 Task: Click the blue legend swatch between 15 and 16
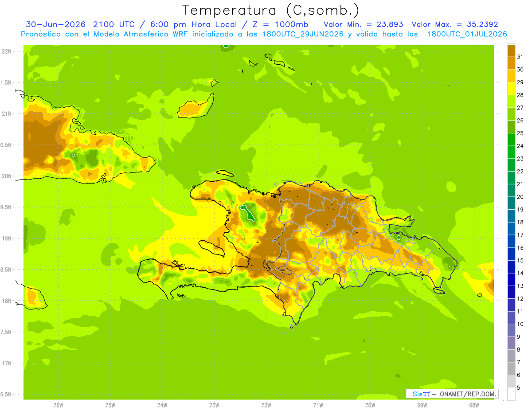511,254
